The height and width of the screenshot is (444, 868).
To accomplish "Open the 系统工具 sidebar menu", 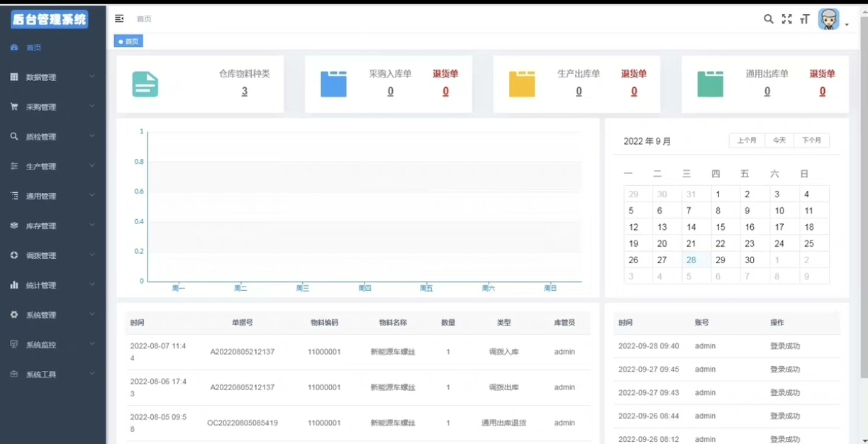I will click(x=53, y=374).
